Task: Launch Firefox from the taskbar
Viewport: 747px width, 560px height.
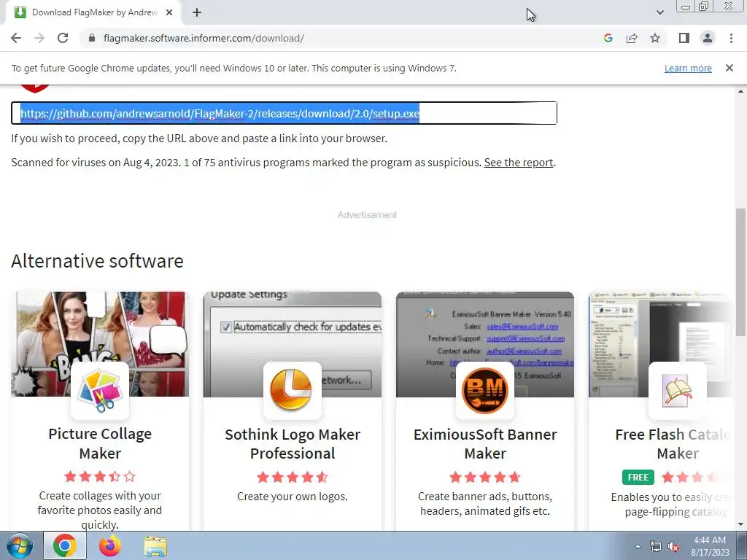Action: 110,546
